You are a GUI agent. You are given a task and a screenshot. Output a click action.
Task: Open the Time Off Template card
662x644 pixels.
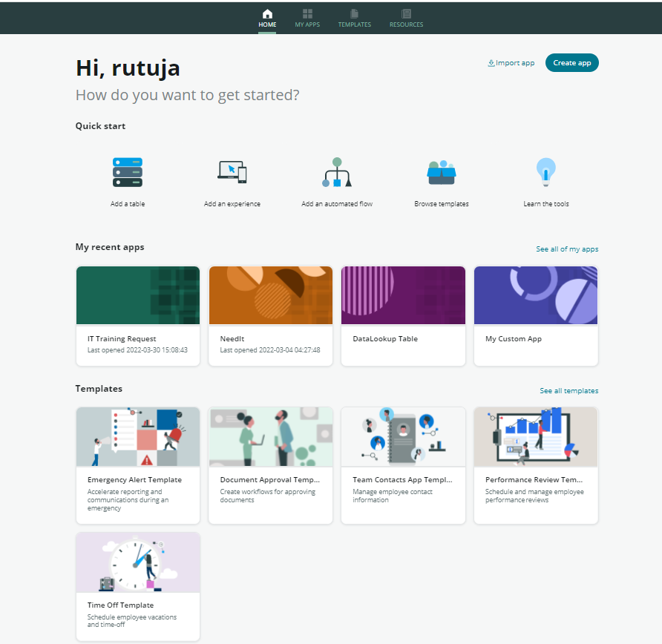point(137,586)
